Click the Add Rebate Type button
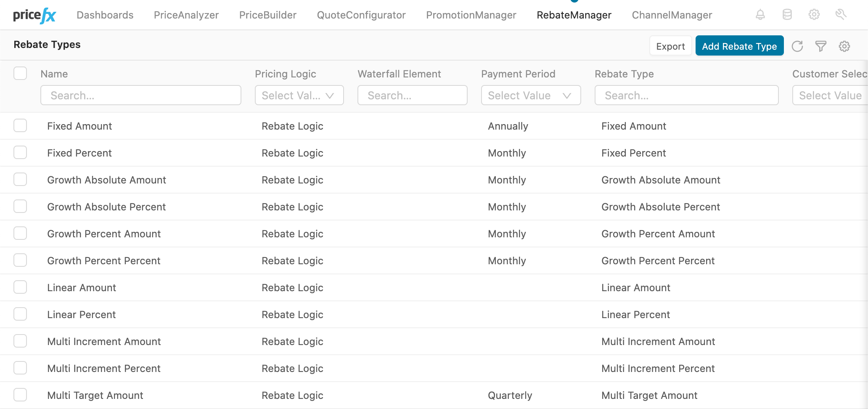 tap(739, 46)
